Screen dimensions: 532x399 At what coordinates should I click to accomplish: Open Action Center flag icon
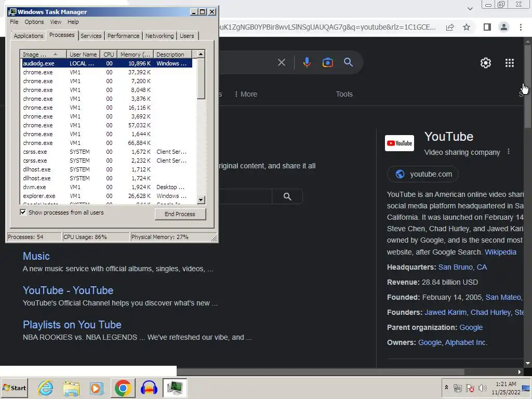click(470, 388)
